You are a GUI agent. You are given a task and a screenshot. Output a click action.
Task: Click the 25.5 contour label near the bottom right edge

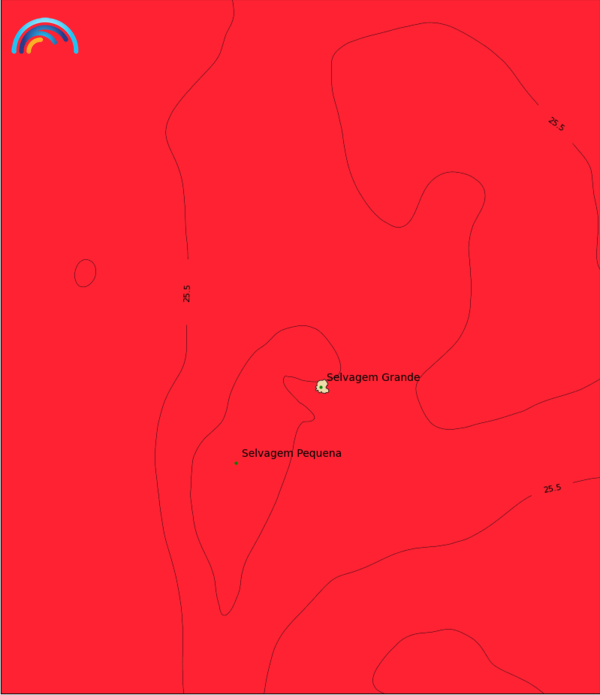coord(552,488)
